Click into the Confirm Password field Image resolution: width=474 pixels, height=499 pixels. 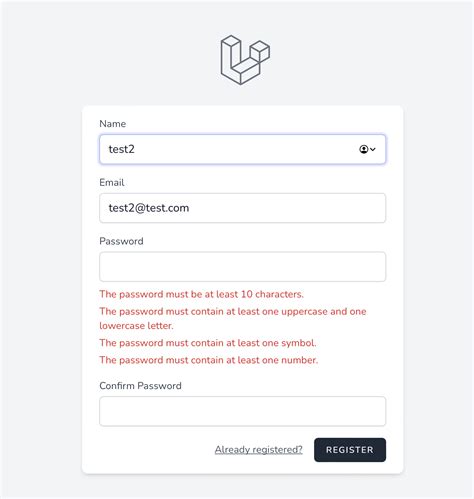242,411
